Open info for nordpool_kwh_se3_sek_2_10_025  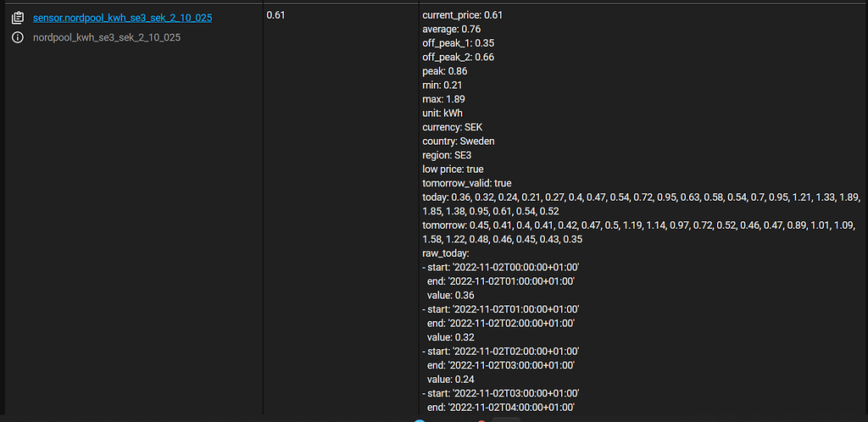point(17,37)
